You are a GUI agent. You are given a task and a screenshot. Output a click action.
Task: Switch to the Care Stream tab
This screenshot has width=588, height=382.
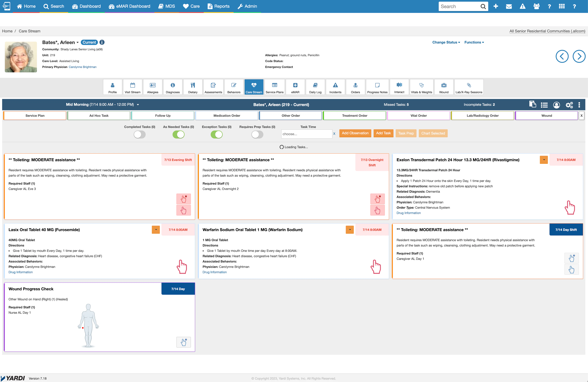254,87
